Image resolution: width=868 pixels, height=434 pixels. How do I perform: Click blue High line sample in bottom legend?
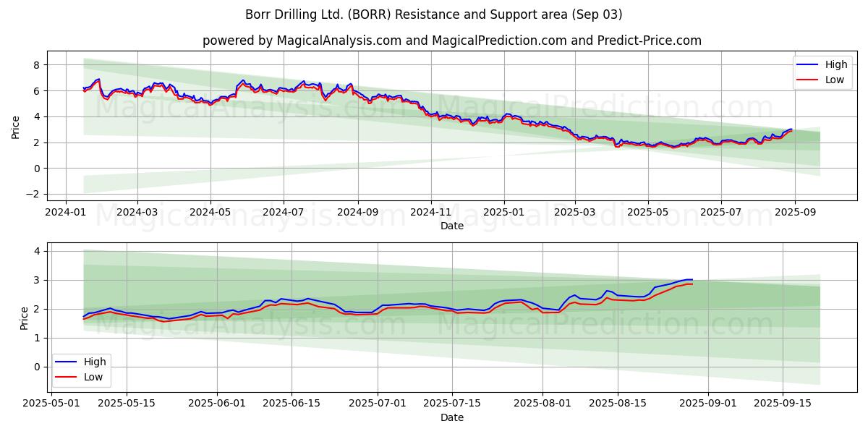click(67, 362)
